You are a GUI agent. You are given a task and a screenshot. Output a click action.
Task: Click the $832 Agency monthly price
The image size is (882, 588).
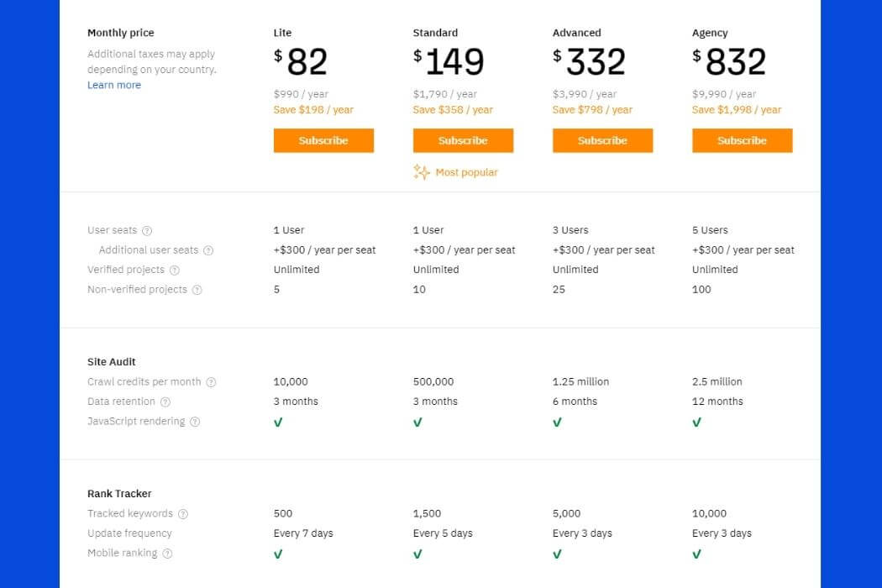tap(729, 61)
